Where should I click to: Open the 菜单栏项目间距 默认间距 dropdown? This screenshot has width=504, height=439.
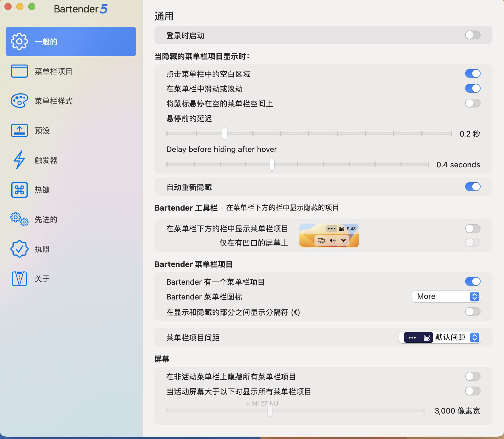(x=440, y=337)
